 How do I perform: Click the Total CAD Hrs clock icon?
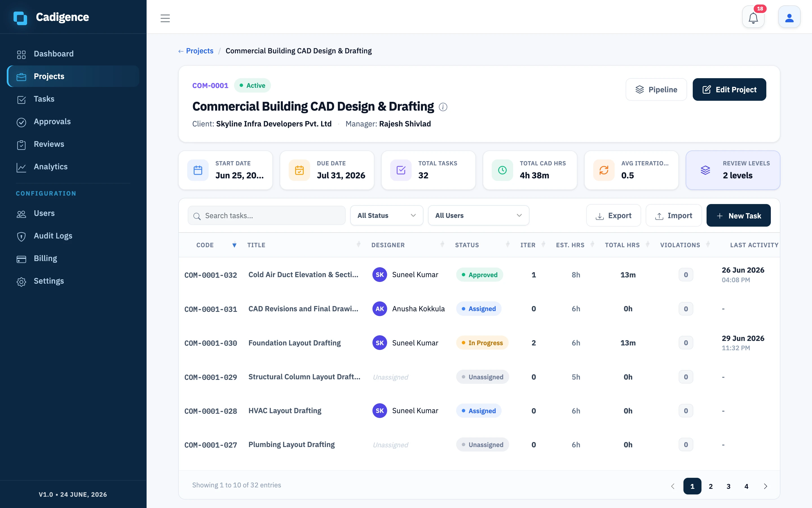(x=502, y=170)
